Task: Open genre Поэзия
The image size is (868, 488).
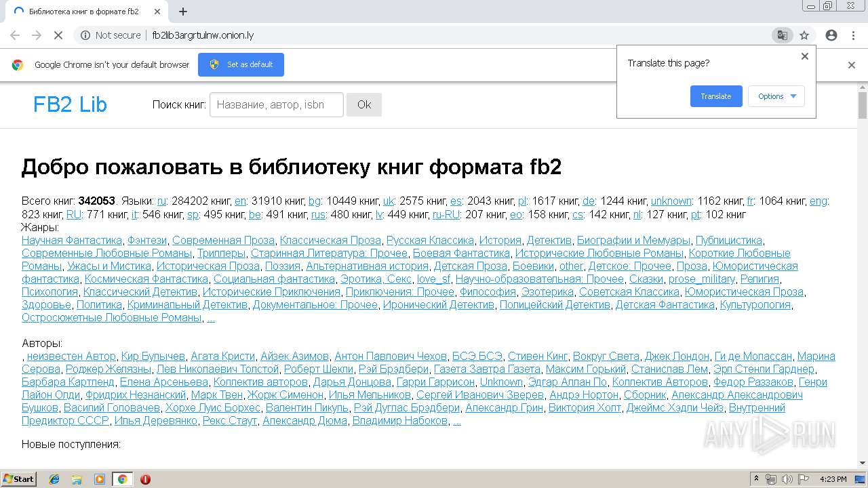Action: pos(283,266)
